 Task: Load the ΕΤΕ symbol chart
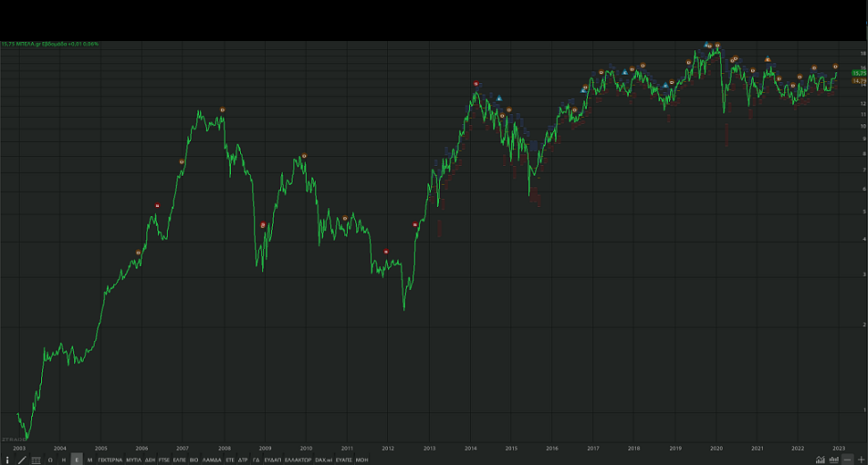230,460
